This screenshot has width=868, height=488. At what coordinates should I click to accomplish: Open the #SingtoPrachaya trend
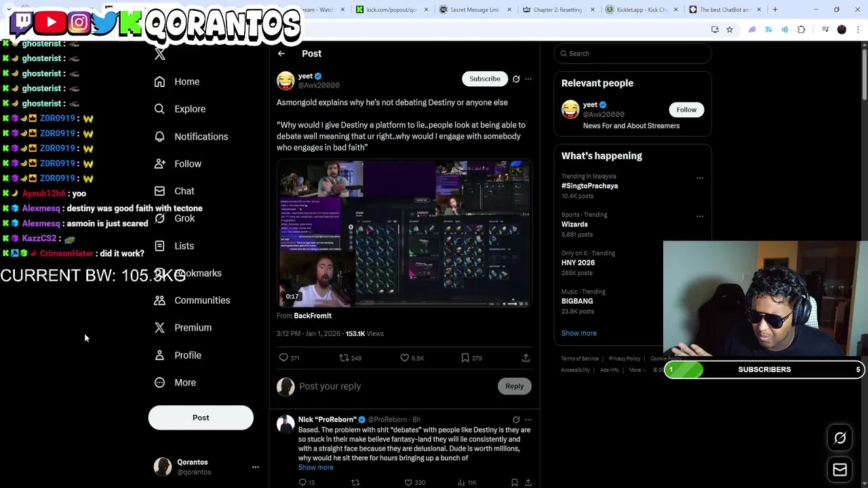pos(589,186)
